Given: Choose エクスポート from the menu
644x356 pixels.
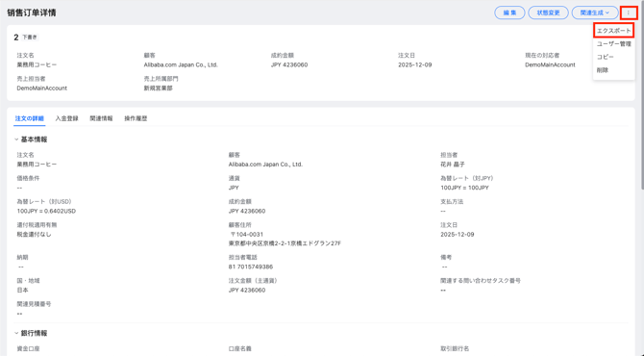Looking at the screenshot, I should coord(613,31).
